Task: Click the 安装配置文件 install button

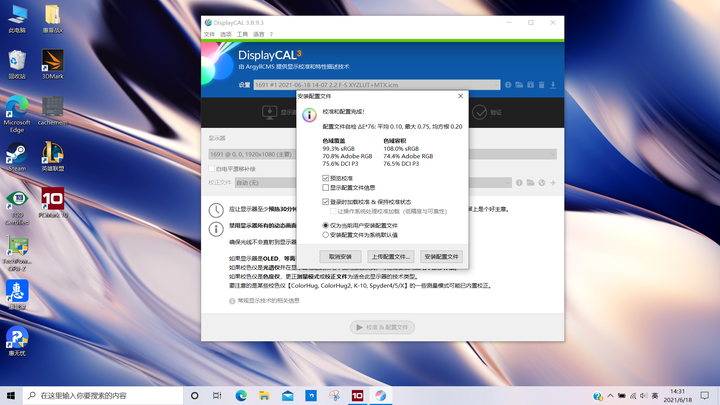Action: click(x=441, y=257)
